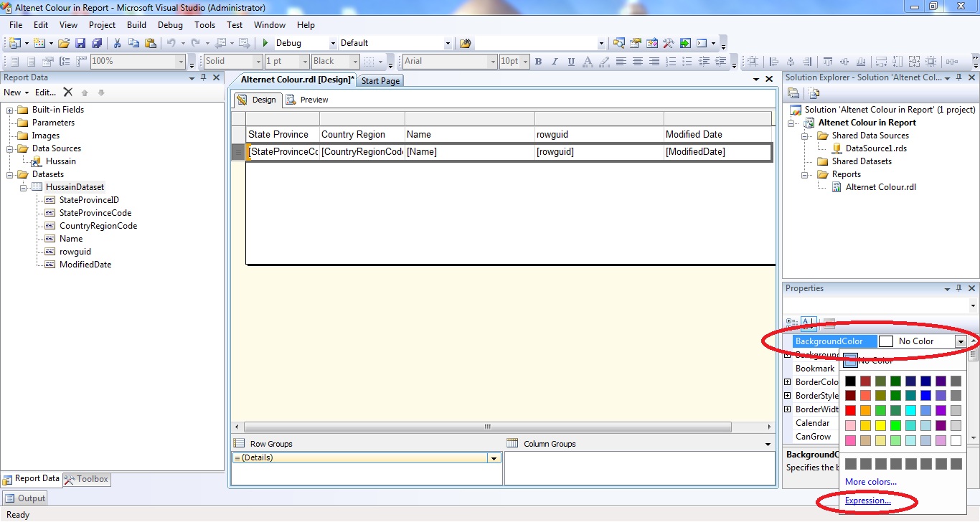Screen dimensions: 980x522
Task: Select the Start Debugging green arrow icon
Action: (264, 42)
